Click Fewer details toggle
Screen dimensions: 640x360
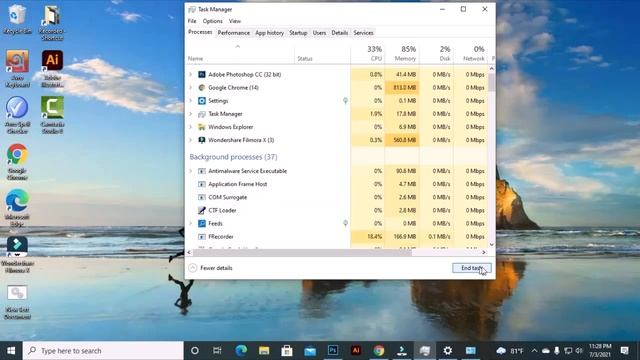(x=211, y=268)
